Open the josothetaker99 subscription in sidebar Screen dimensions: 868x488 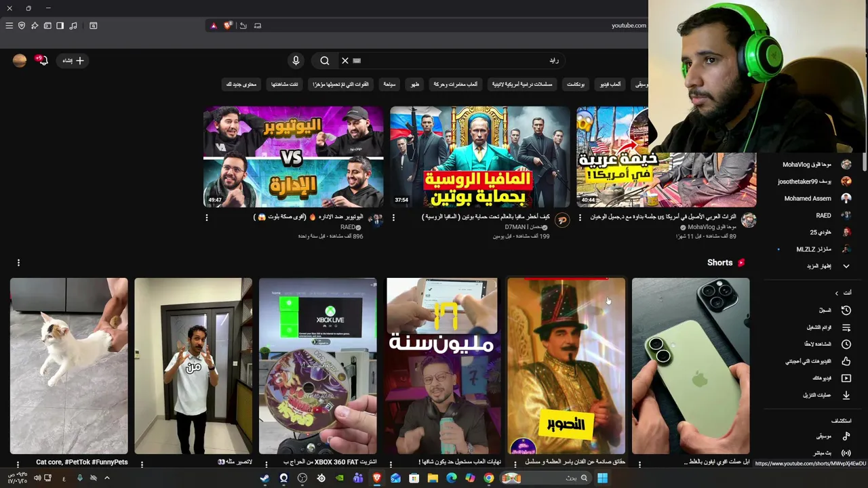814,182
